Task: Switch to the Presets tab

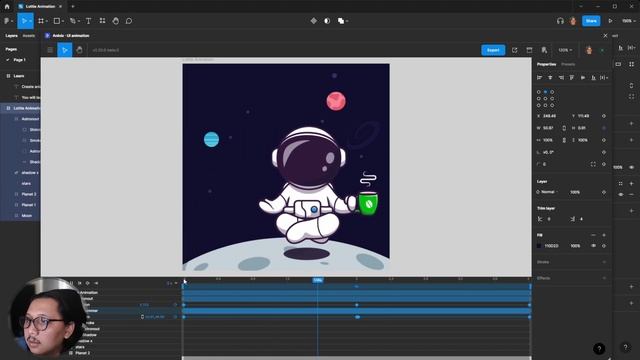Action: click(568, 64)
